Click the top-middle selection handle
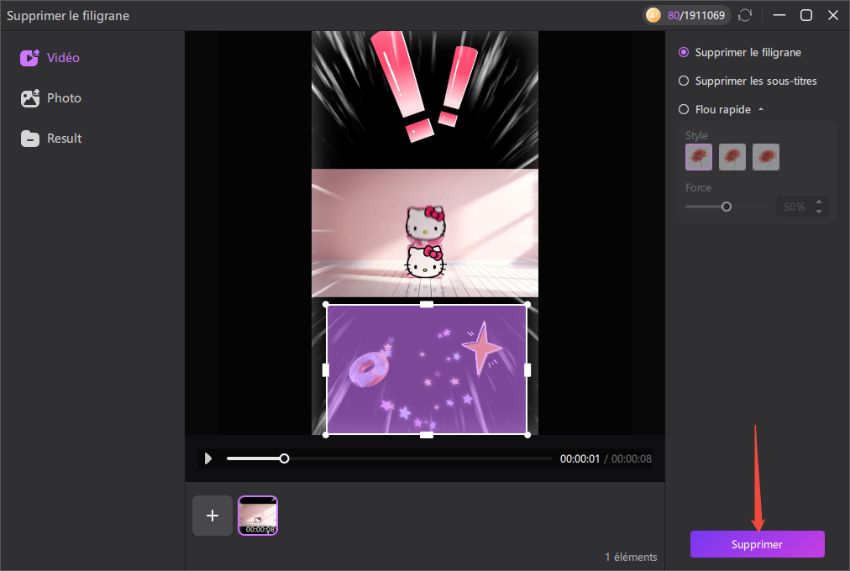Image resolution: width=850 pixels, height=571 pixels. point(427,304)
